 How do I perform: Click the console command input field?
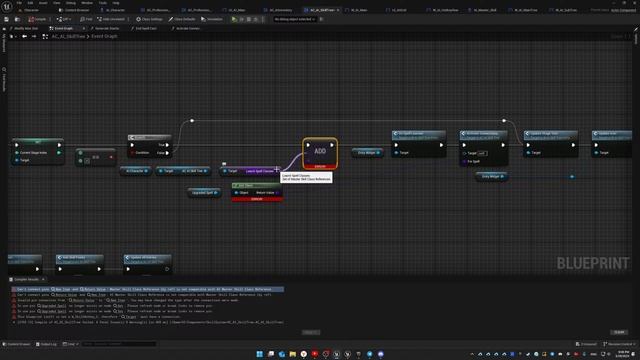[118, 344]
